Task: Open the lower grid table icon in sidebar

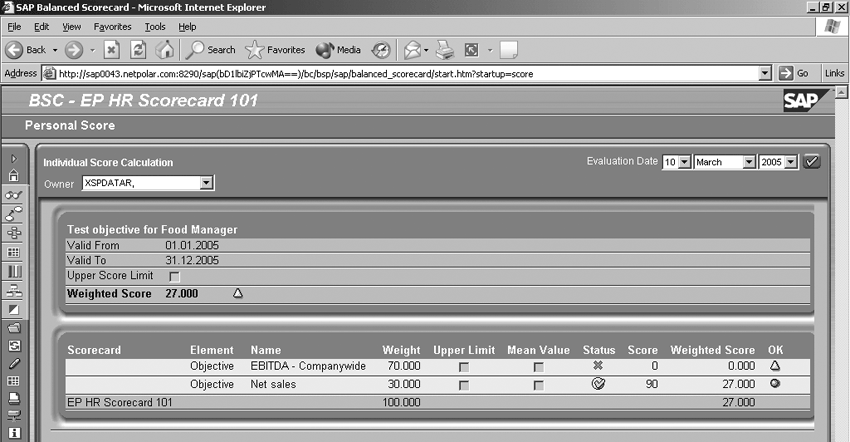Action: coord(14,381)
